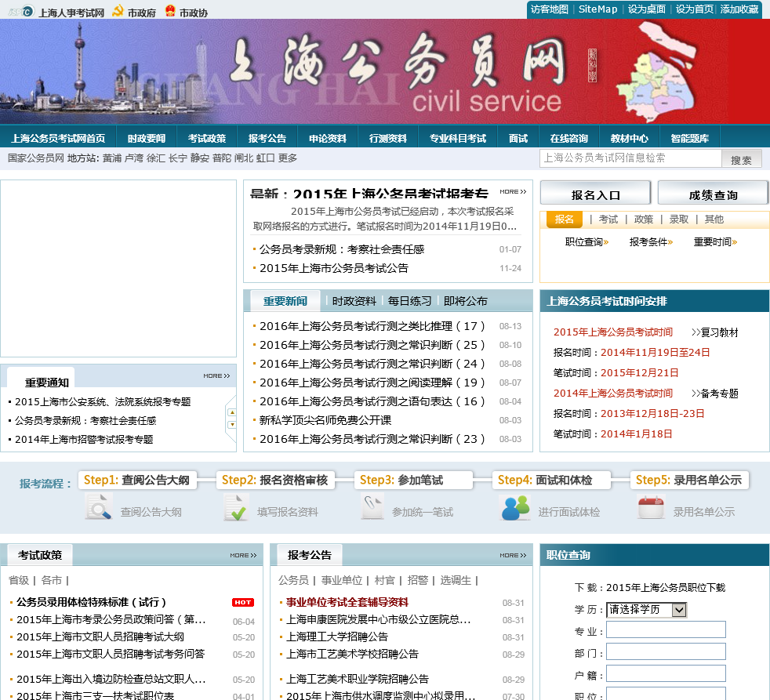Image resolution: width=770 pixels, height=700 pixels.
Task: Open the >>备考专题 link
Action: coord(714,394)
